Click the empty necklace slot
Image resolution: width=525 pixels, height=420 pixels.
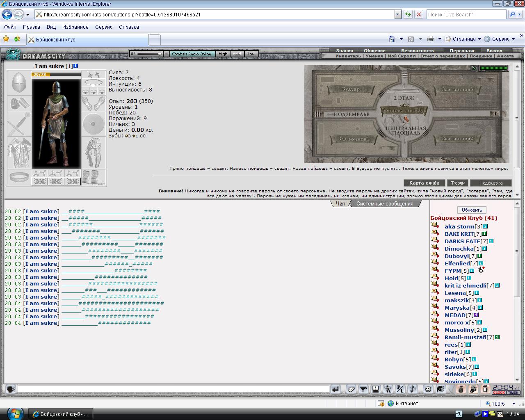[94, 82]
